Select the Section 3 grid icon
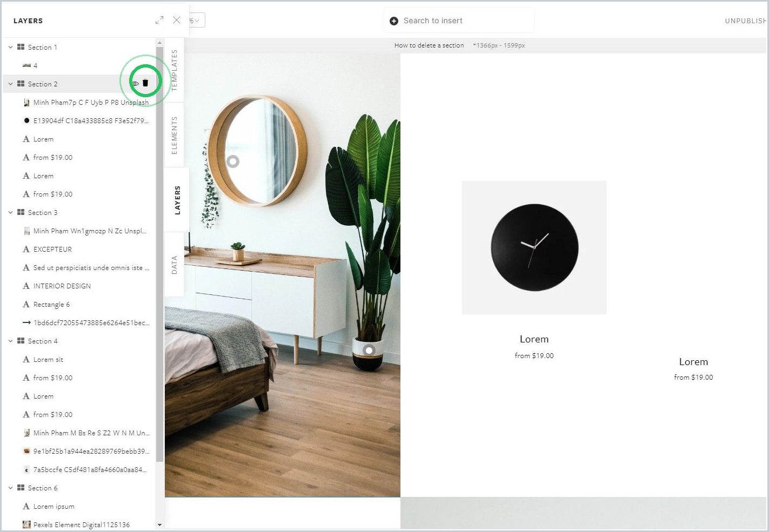 [21, 212]
